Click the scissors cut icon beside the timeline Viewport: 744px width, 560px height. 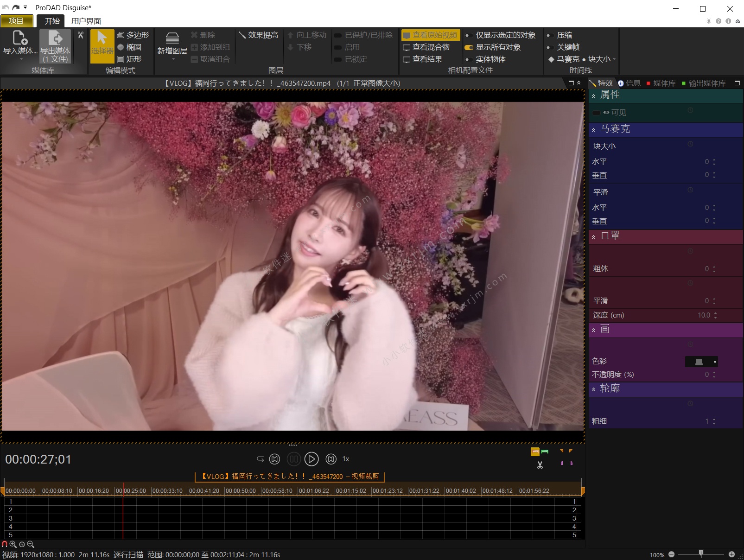[x=540, y=465]
